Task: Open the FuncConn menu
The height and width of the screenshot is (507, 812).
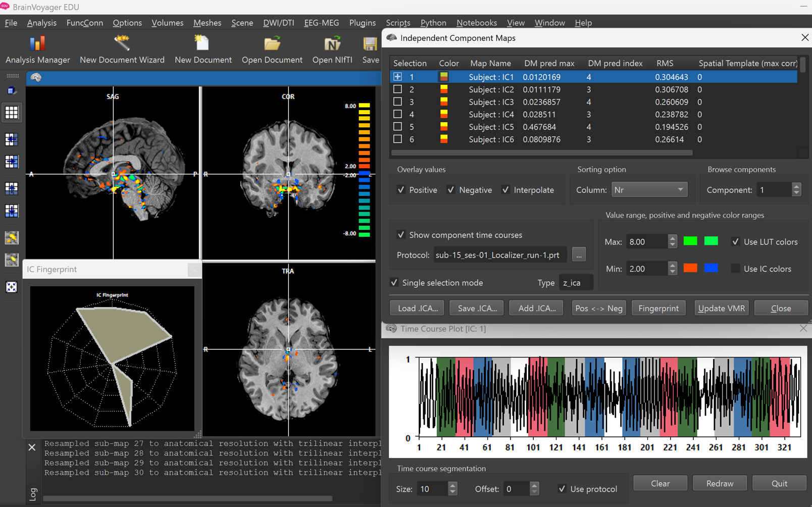Action: pyautogui.click(x=84, y=23)
